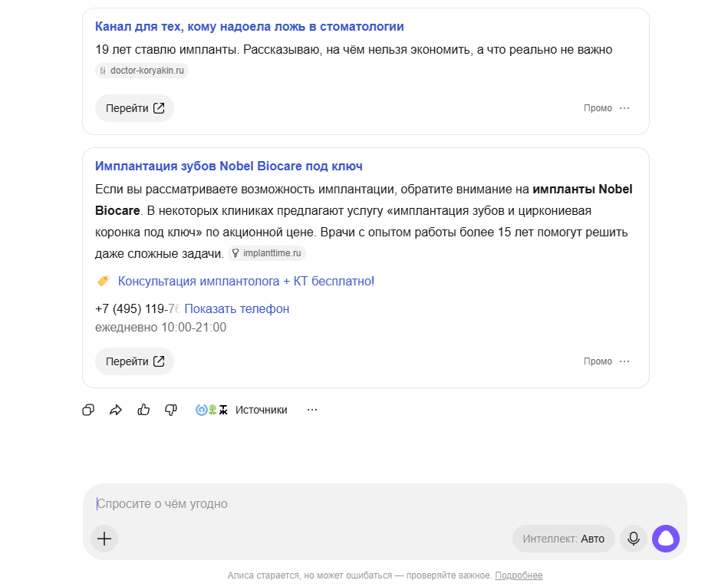
Task: Click the implanttime.ru source chip
Action: (267, 253)
